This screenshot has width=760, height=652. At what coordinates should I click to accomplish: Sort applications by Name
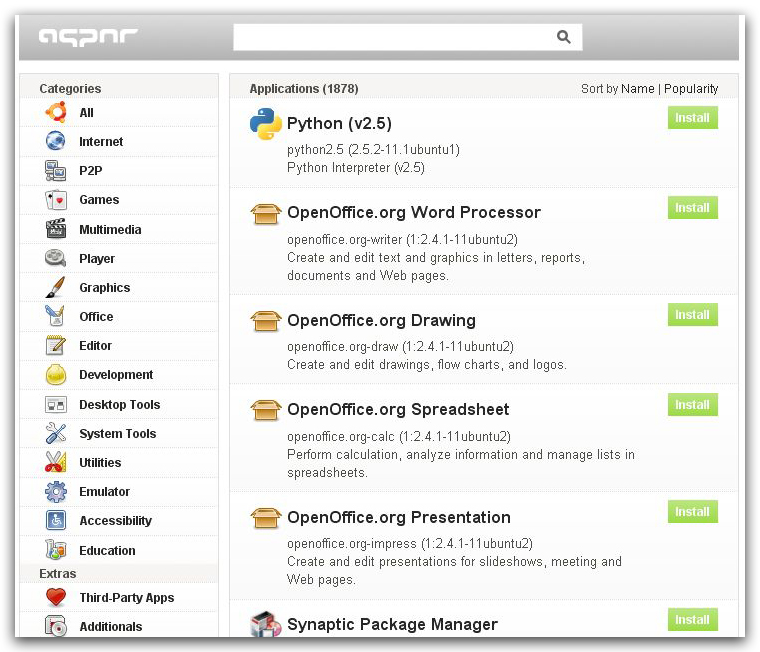(637, 89)
